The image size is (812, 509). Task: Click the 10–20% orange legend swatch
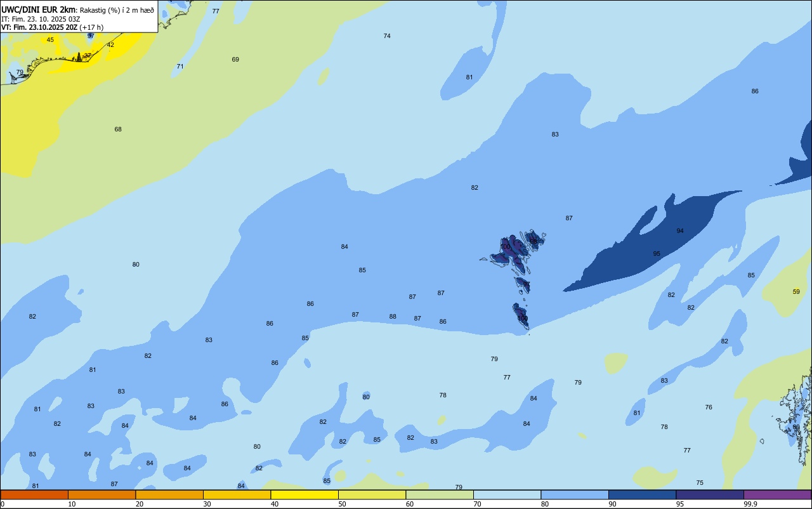(101, 494)
